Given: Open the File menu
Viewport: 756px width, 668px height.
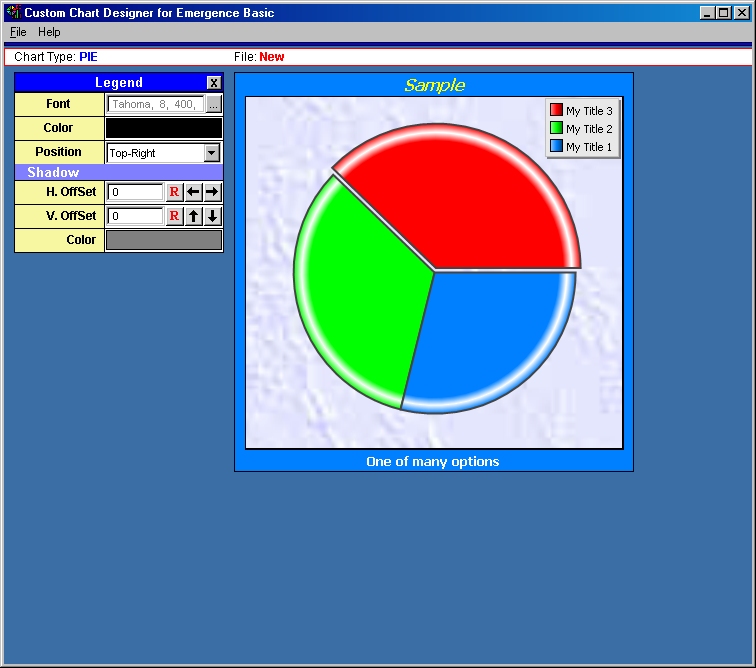Looking at the screenshot, I should pyautogui.click(x=18, y=32).
